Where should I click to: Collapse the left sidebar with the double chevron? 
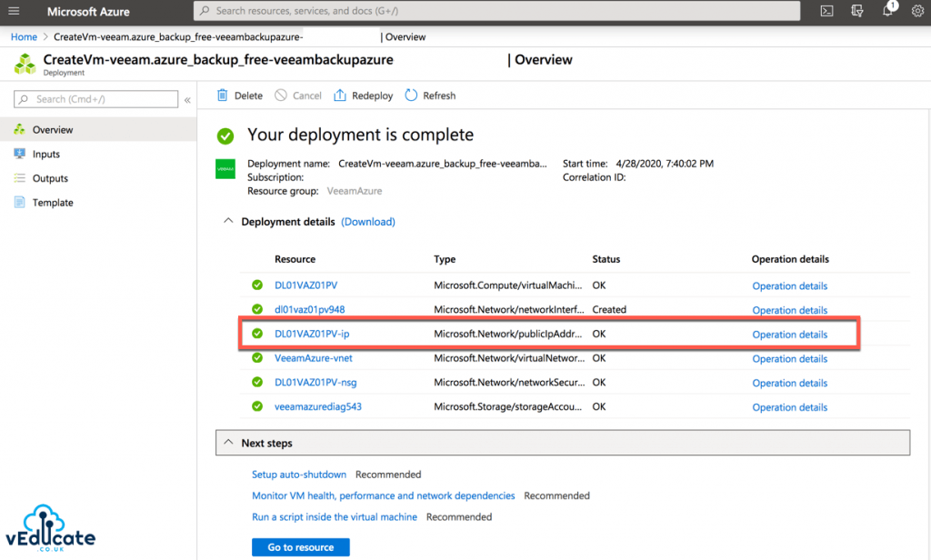pos(188,99)
